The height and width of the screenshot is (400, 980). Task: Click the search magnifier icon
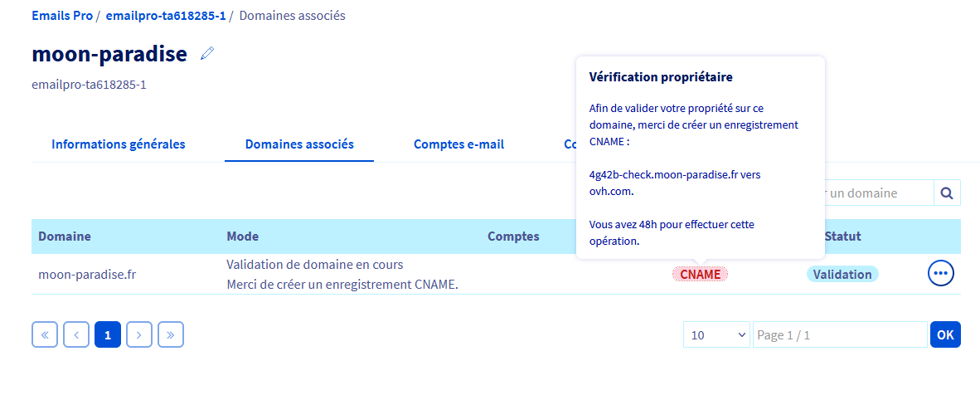947,193
